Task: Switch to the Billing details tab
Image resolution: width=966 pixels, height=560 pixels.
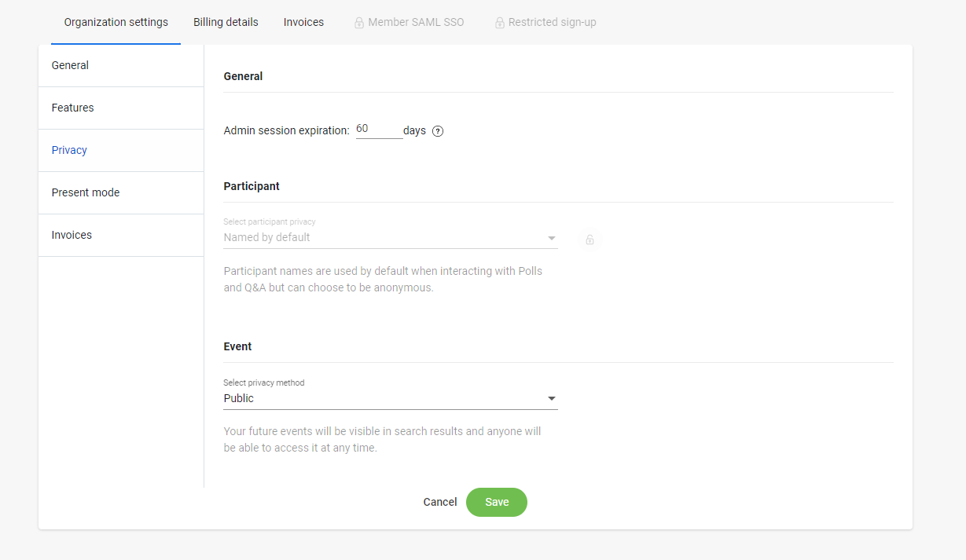Action: (226, 22)
